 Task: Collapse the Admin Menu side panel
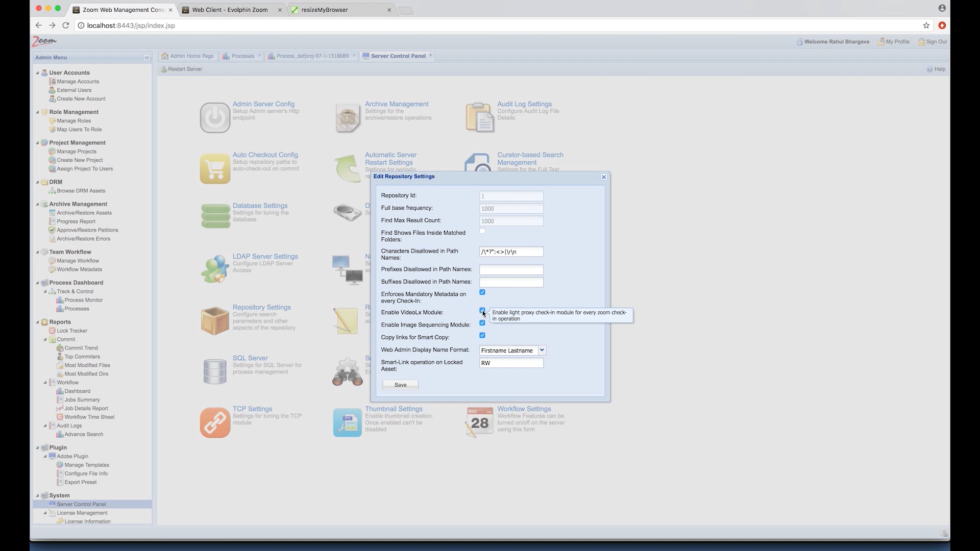(x=146, y=58)
